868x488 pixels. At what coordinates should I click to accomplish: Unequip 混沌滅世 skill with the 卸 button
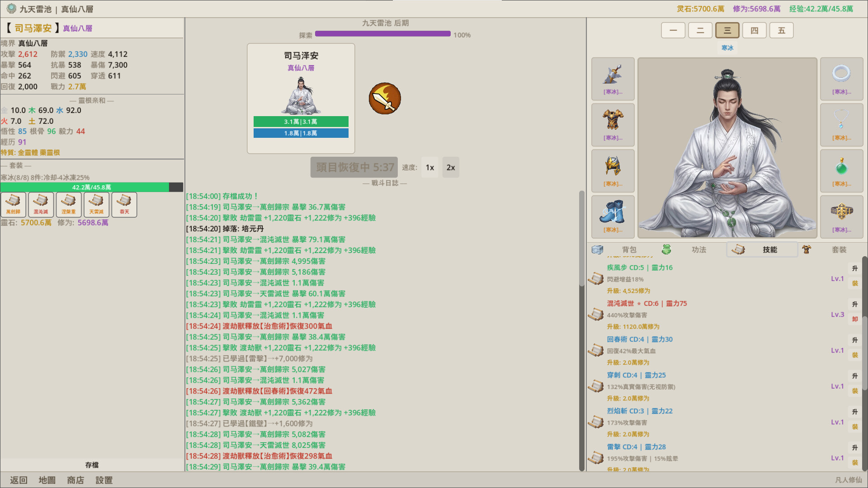click(854, 319)
